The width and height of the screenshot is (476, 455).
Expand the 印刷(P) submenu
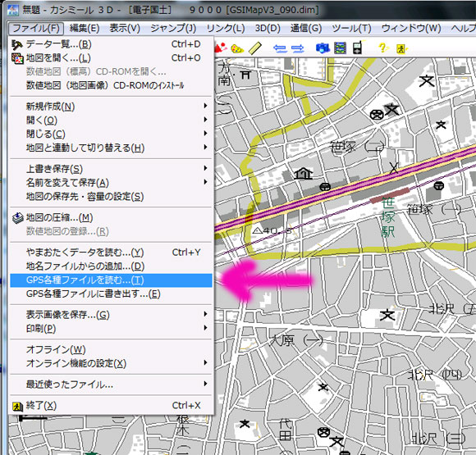[111, 329]
